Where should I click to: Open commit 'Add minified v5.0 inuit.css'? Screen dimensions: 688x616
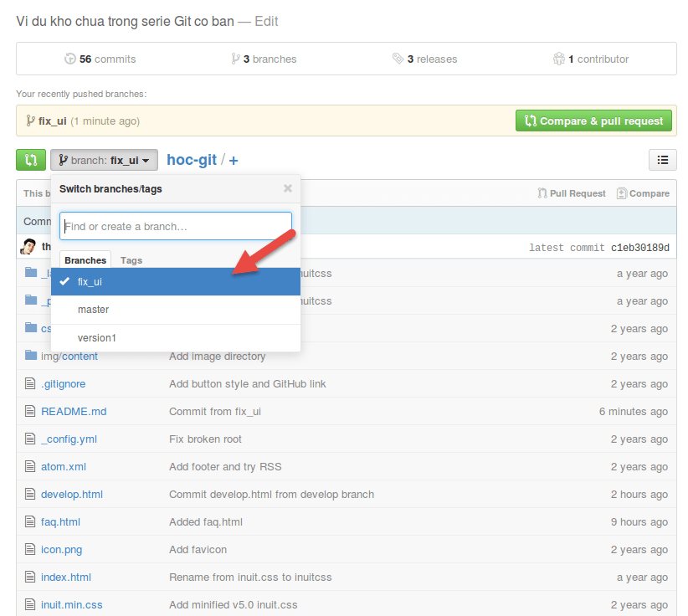[x=234, y=605]
